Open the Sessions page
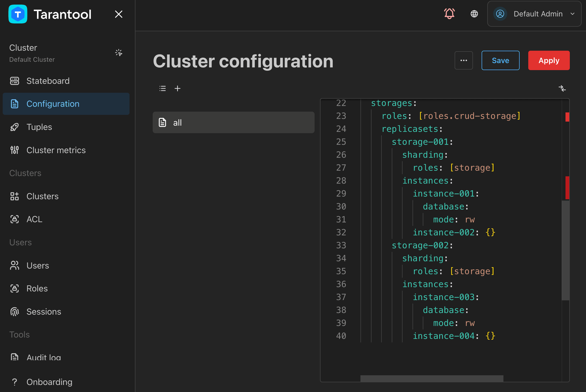 coord(66,312)
